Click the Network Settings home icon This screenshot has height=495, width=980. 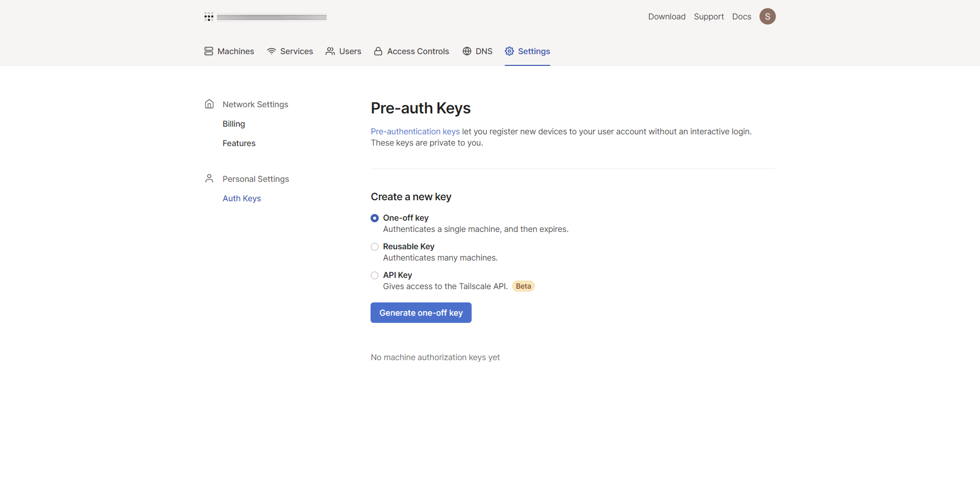point(209,104)
